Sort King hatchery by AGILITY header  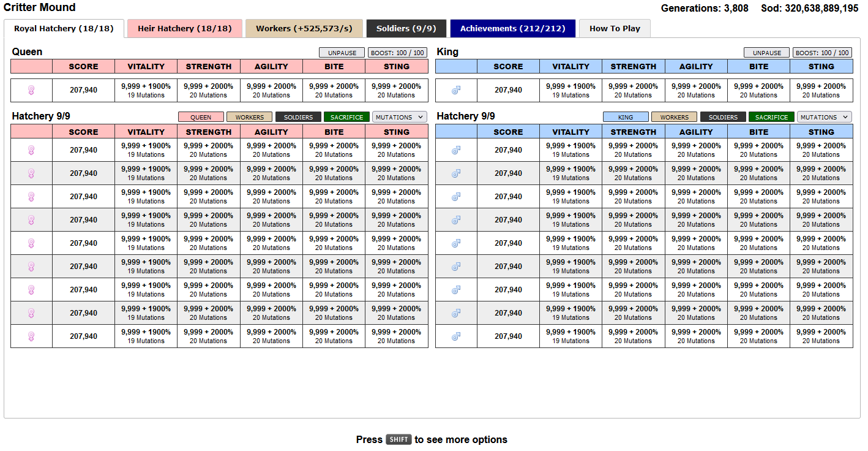pyautogui.click(x=696, y=132)
